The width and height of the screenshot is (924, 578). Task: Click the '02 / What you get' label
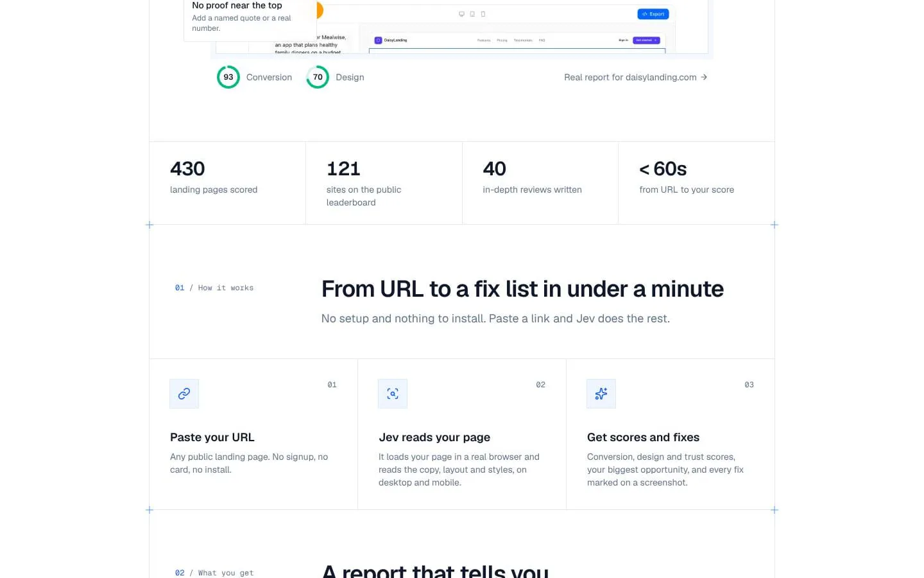(214, 573)
